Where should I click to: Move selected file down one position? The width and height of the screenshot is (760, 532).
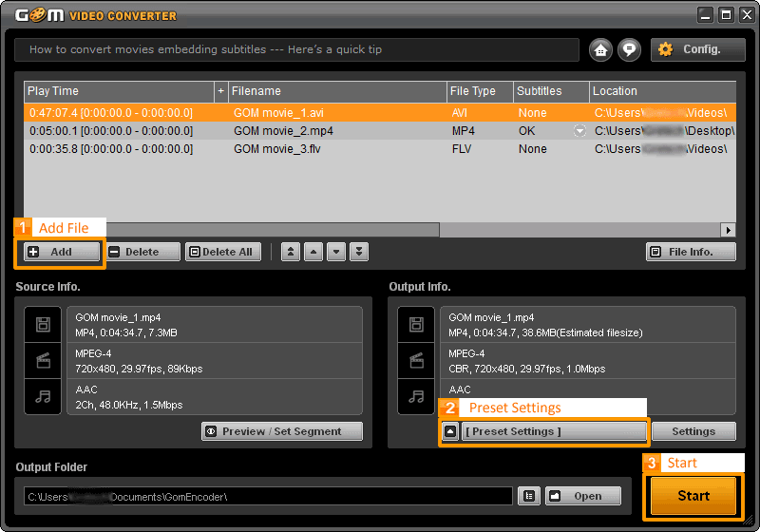[336, 252]
